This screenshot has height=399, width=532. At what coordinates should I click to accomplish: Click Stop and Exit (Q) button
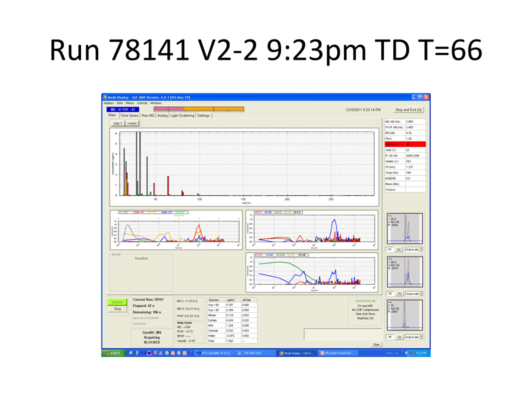[408, 110]
